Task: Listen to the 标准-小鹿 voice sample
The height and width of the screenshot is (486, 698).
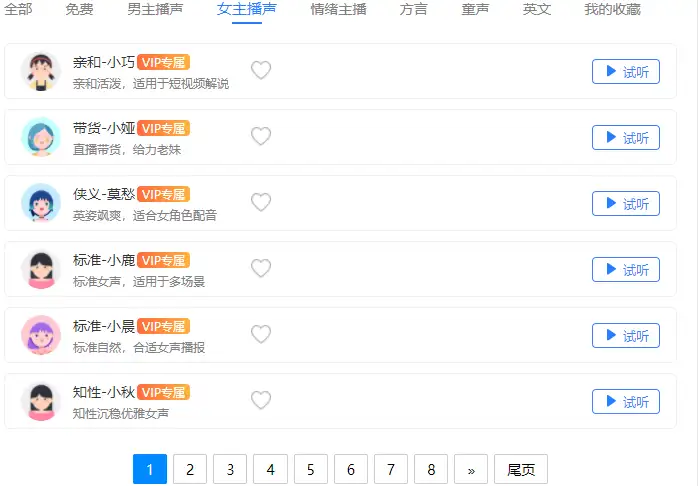Action: [x=625, y=269]
